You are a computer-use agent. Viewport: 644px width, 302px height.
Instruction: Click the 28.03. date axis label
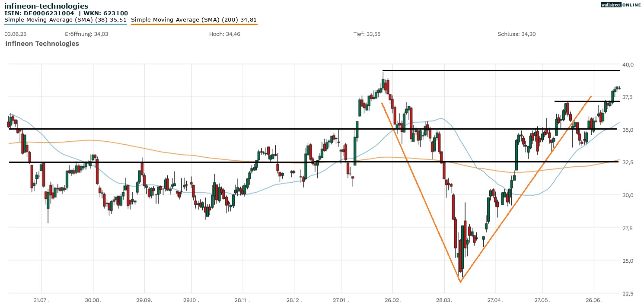pyautogui.click(x=444, y=299)
